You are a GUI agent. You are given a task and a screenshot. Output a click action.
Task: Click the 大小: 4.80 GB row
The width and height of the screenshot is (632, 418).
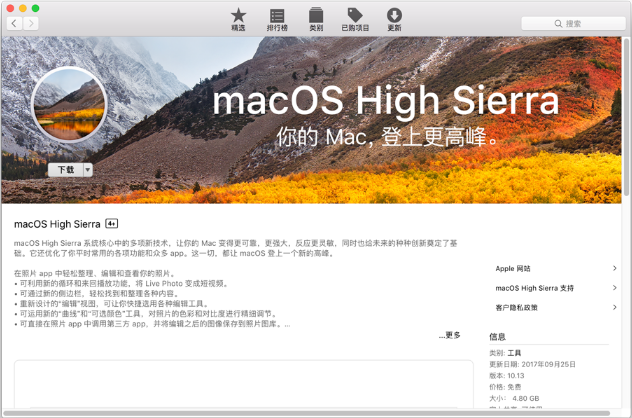pyautogui.click(x=514, y=398)
